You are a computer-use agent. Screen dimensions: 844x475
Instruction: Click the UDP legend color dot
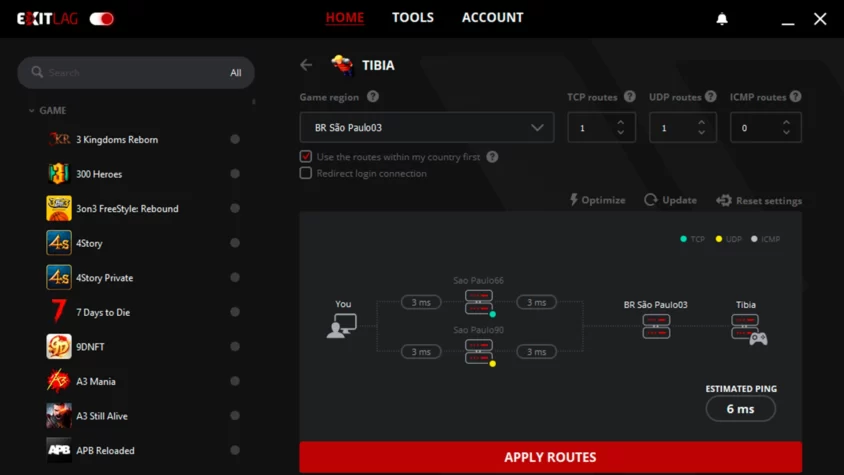coord(719,239)
